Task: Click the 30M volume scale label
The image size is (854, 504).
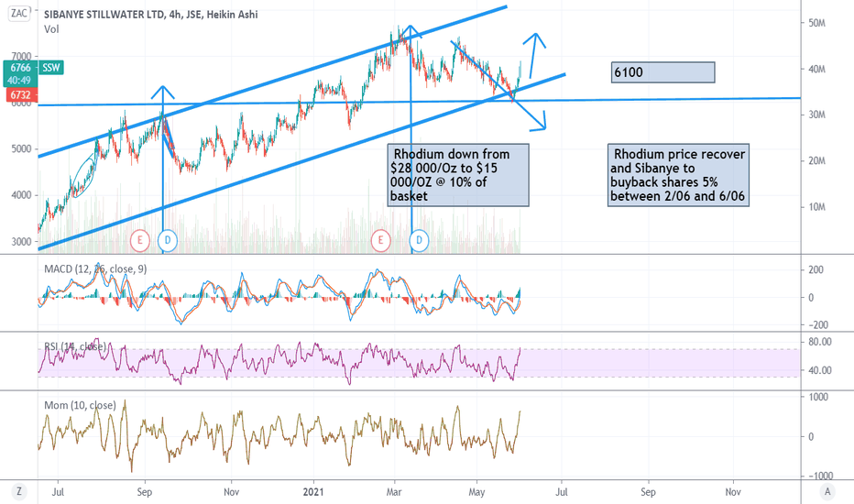Action: (x=816, y=115)
